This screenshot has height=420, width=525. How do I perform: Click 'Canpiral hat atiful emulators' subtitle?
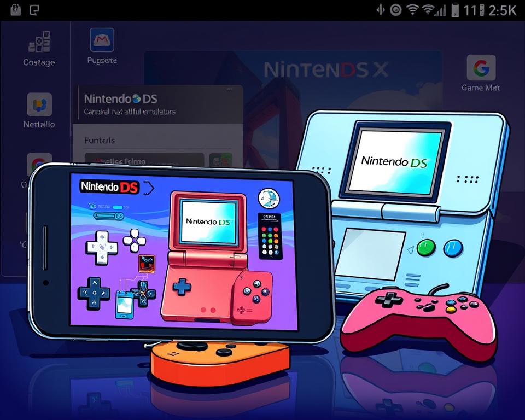click(130, 112)
